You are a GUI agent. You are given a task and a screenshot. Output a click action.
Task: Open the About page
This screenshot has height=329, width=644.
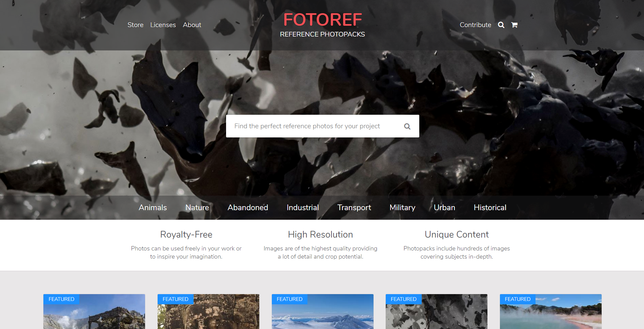click(x=192, y=25)
